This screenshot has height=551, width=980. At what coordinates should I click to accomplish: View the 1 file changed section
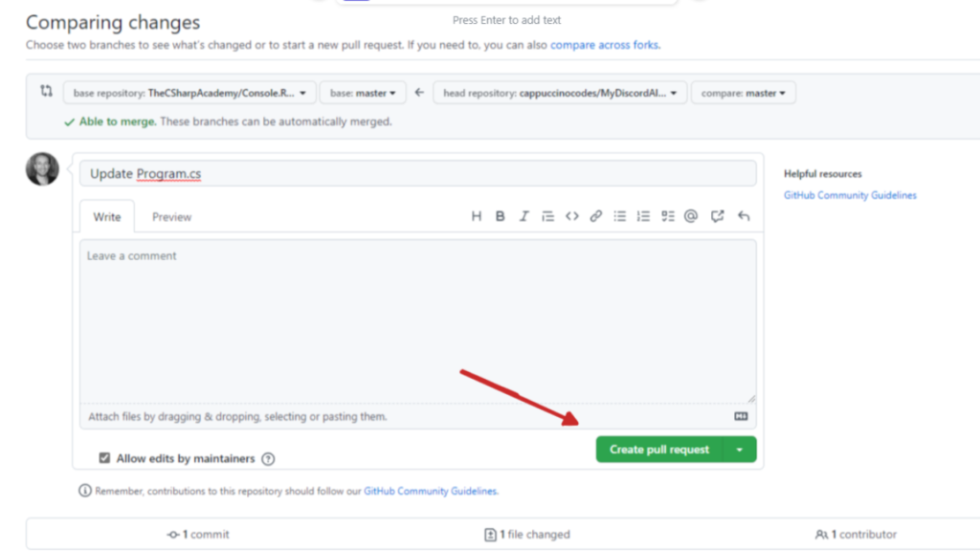coord(527,534)
